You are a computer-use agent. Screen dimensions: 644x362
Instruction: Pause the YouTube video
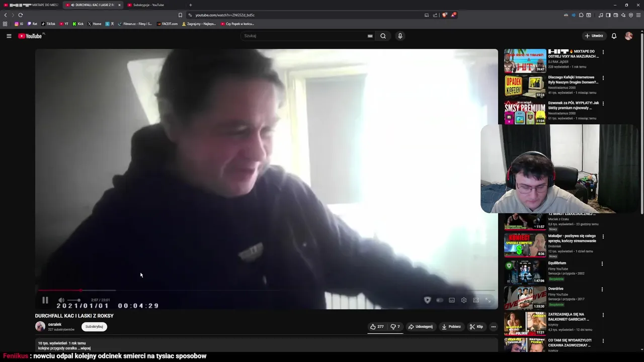(x=45, y=300)
